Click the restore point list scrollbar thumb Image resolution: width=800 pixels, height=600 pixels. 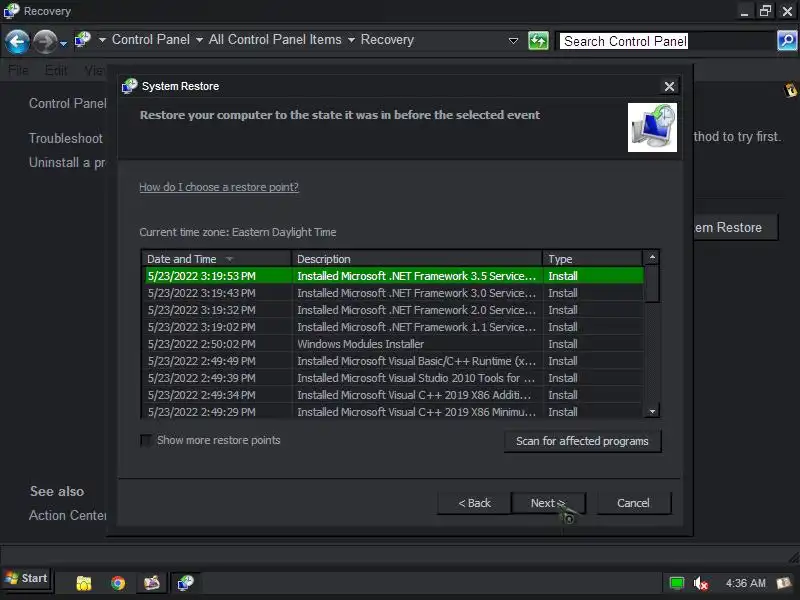[x=652, y=283]
